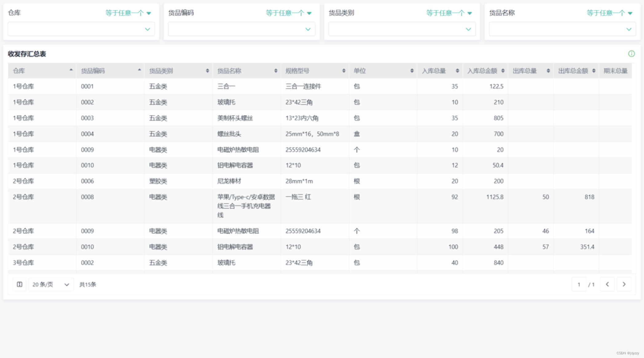Select 共15条 total count text
The height and width of the screenshot is (358, 644).
pos(88,284)
